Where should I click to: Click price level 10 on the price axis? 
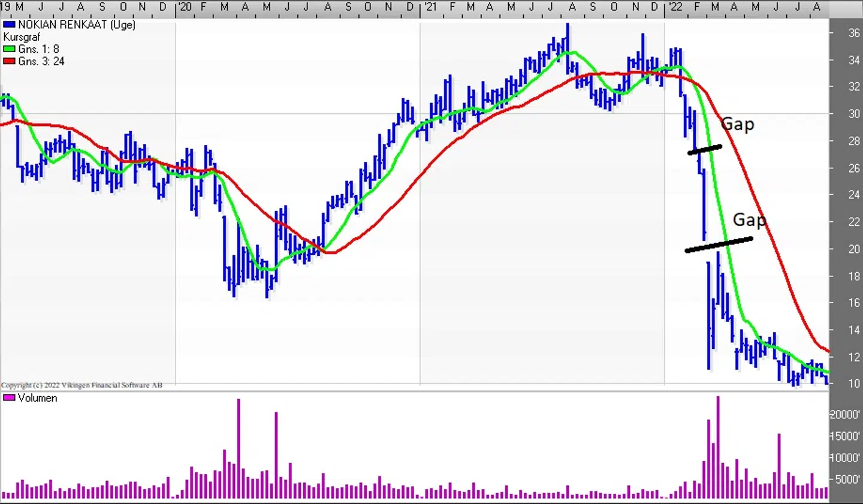854,384
